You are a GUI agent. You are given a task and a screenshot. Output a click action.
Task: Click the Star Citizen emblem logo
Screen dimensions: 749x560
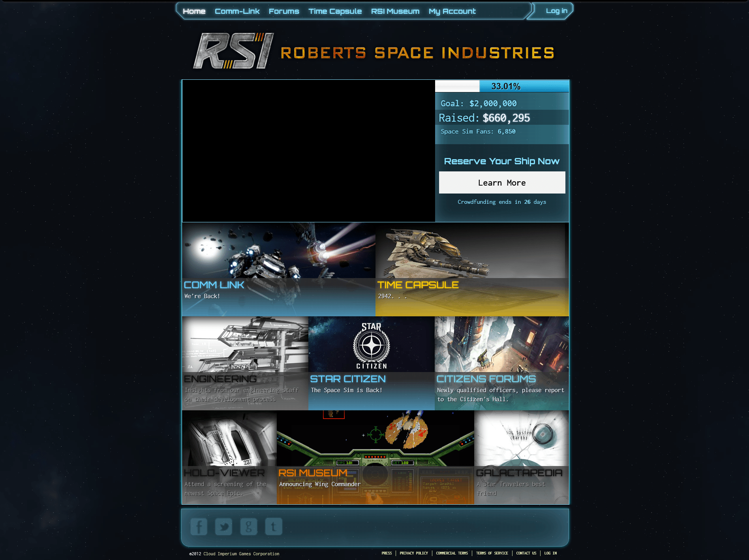click(372, 346)
